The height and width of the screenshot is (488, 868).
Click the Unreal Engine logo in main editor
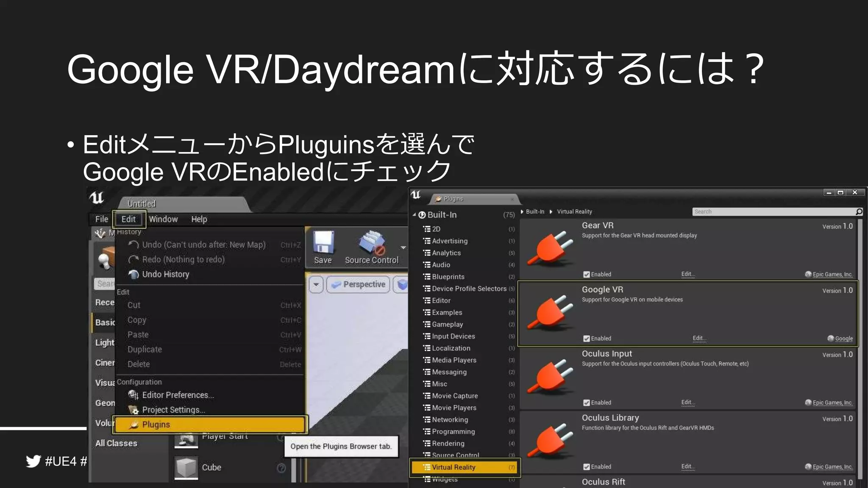tap(97, 197)
